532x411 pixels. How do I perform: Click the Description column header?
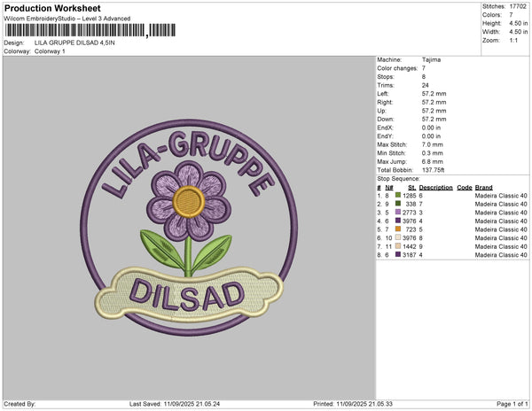(436, 187)
